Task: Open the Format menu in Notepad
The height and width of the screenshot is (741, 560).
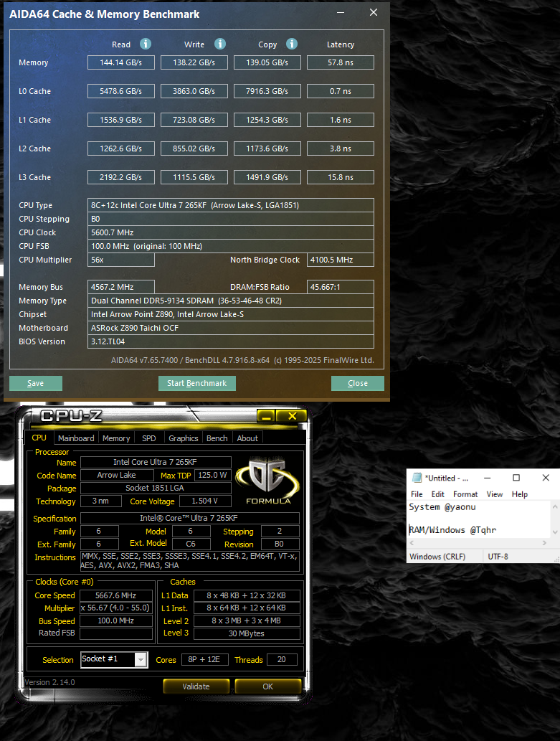Action: tap(465, 494)
